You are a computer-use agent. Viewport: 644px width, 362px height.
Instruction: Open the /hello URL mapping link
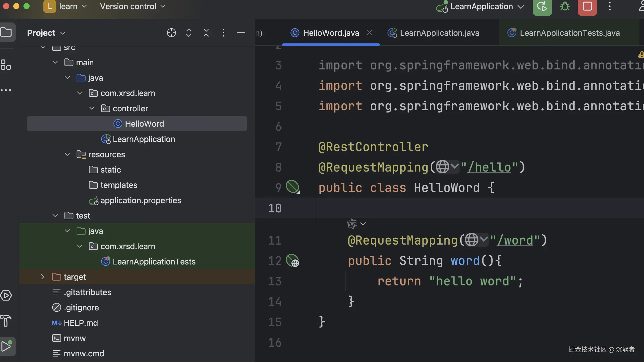point(489,167)
